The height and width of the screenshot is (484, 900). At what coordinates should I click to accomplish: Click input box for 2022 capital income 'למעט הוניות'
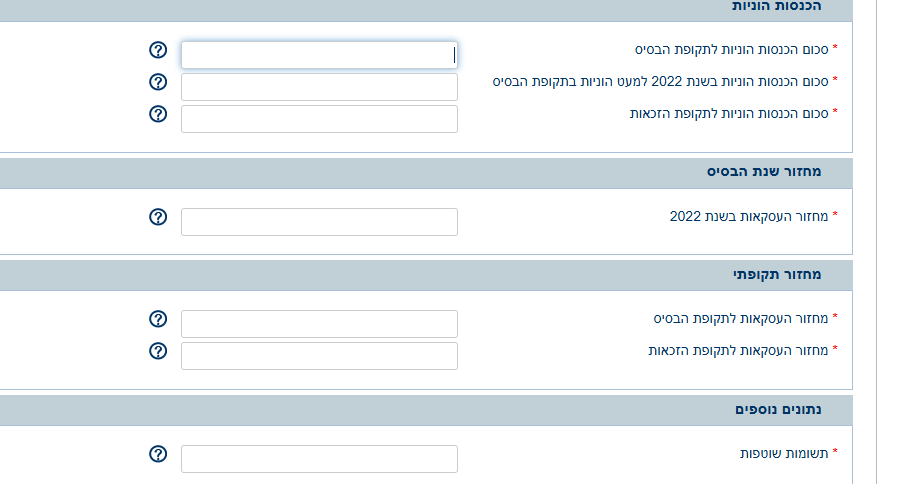click(319, 87)
